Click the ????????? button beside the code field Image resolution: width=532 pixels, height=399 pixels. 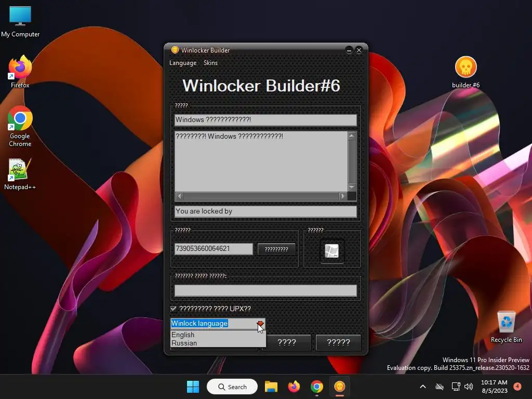tap(276, 249)
